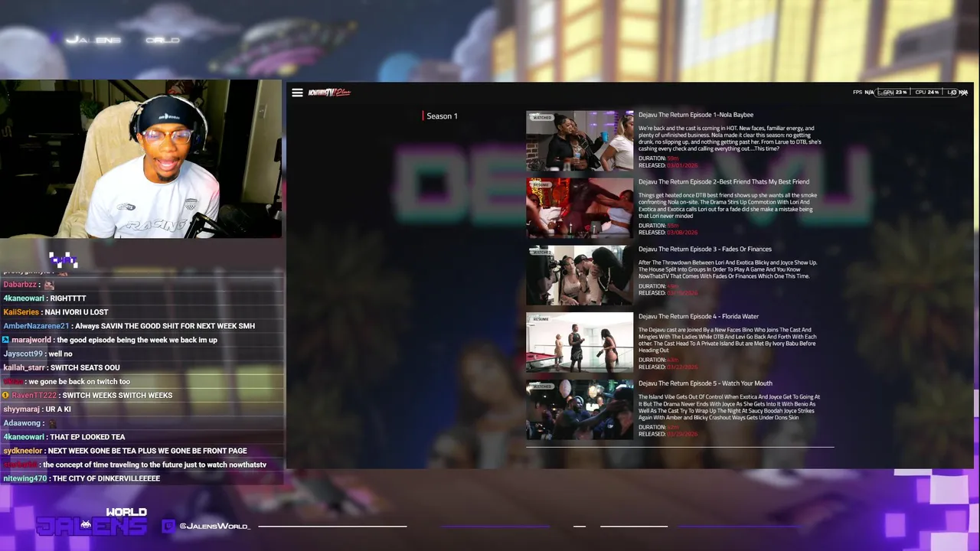This screenshot has height=551, width=980.
Task: Click Episode 5 description starting 'The Island Vibe'
Action: [730, 407]
